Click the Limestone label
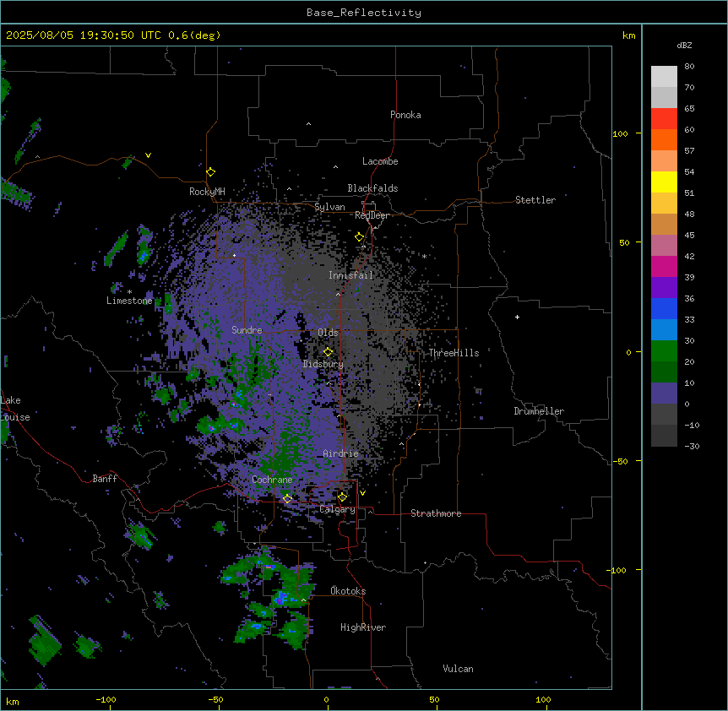This screenshot has width=728, height=711. click(129, 301)
